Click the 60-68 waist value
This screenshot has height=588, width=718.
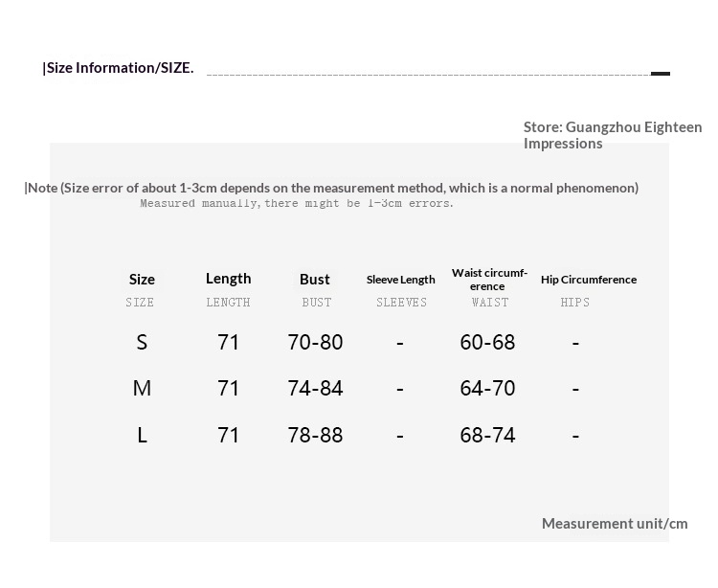pos(487,342)
